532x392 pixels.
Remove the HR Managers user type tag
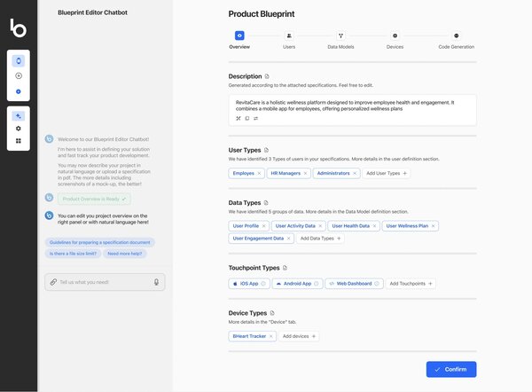pyautogui.click(x=306, y=173)
